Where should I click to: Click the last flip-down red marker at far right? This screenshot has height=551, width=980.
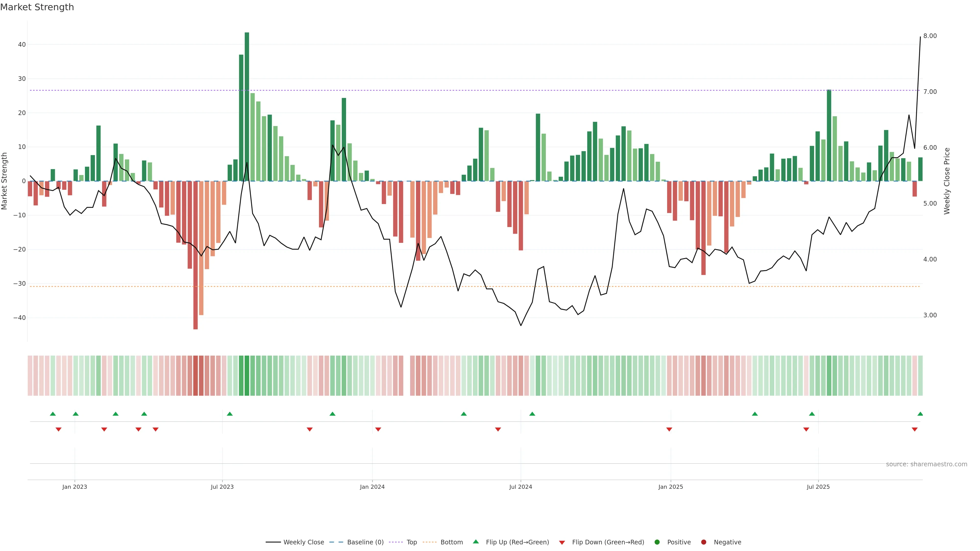[915, 429]
